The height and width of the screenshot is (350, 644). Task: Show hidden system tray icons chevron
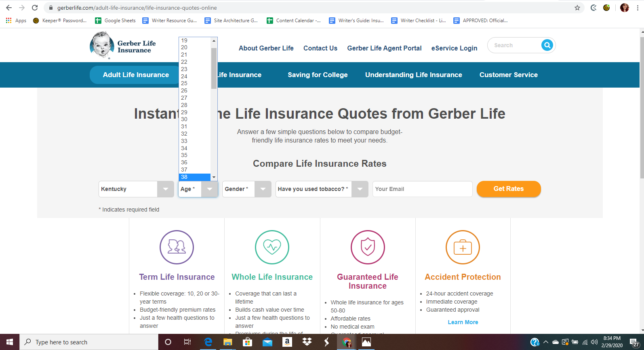tap(545, 342)
